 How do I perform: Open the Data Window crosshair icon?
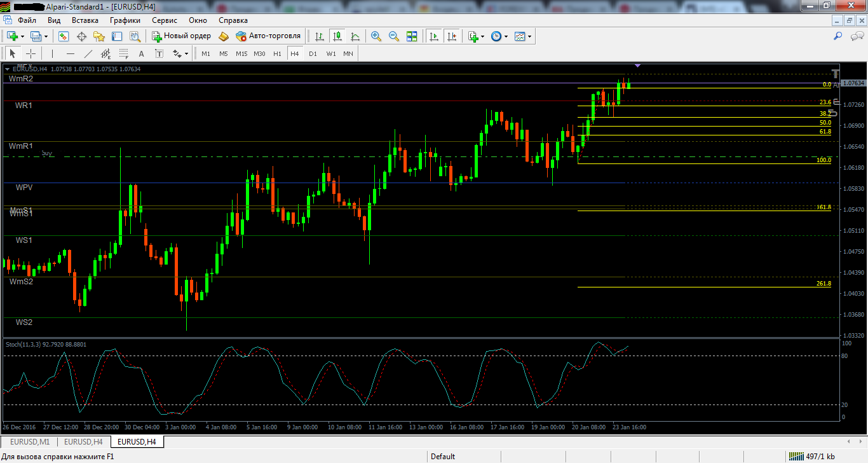tap(81, 36)
